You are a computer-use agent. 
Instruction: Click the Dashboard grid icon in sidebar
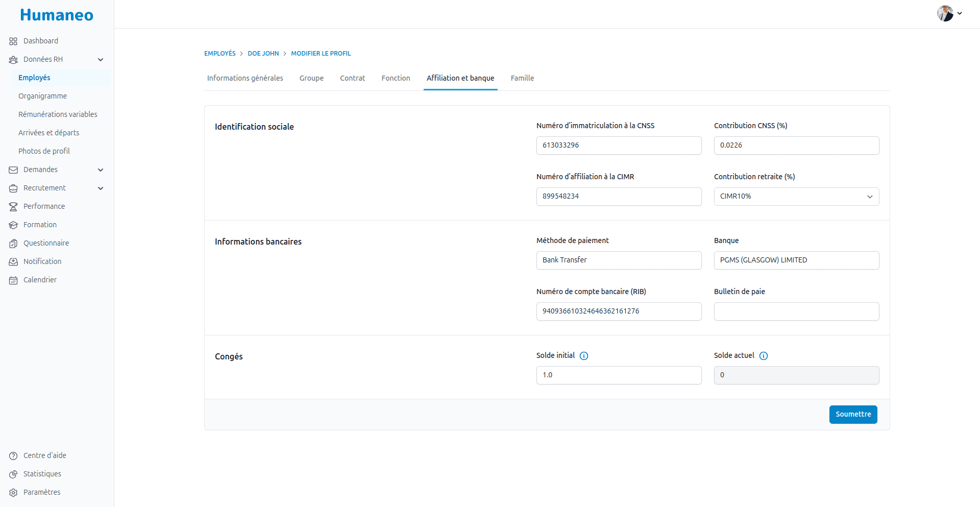(13, 41)
